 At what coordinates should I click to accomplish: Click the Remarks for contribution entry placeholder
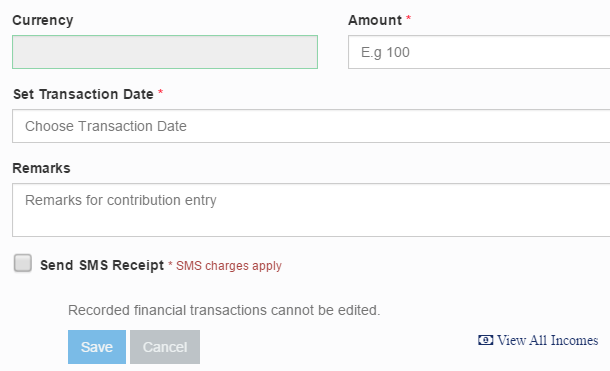point(121,200)
